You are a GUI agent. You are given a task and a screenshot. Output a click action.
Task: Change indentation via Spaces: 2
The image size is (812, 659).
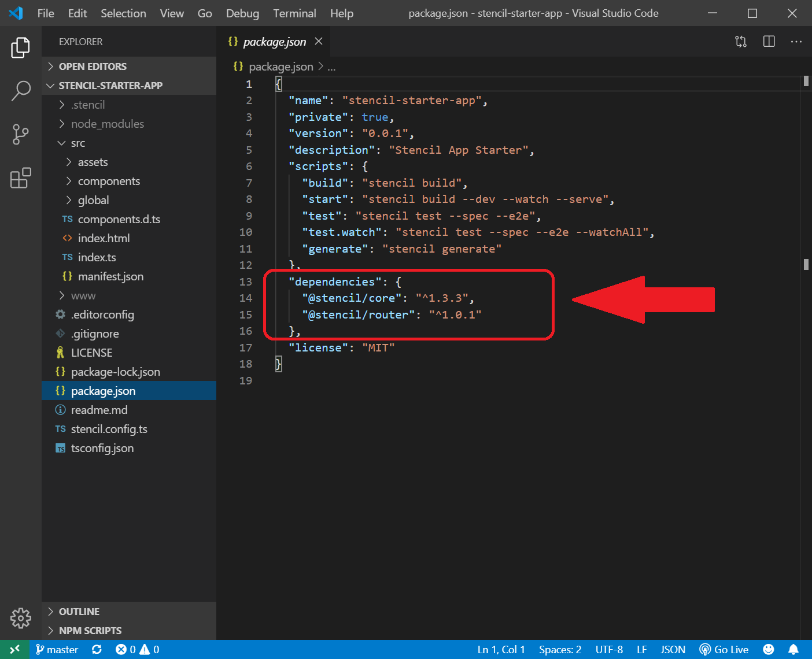point(560,650)
